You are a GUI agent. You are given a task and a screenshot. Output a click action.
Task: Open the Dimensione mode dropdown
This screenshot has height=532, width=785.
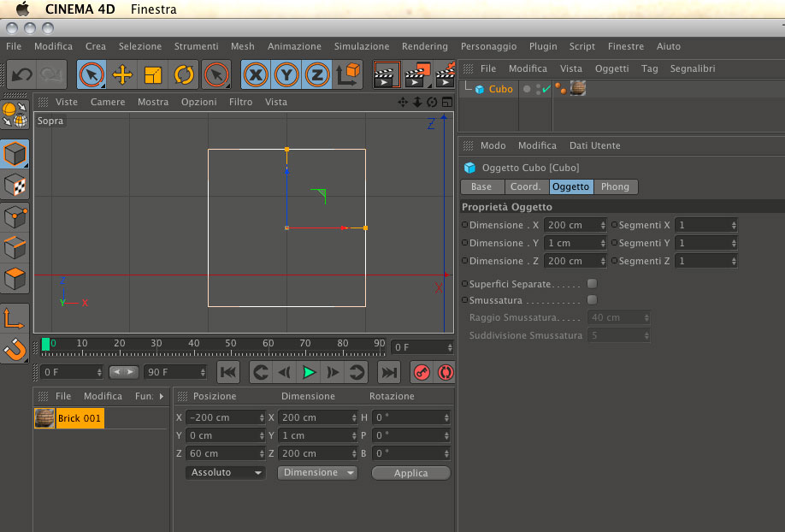[x=317, y=472]
